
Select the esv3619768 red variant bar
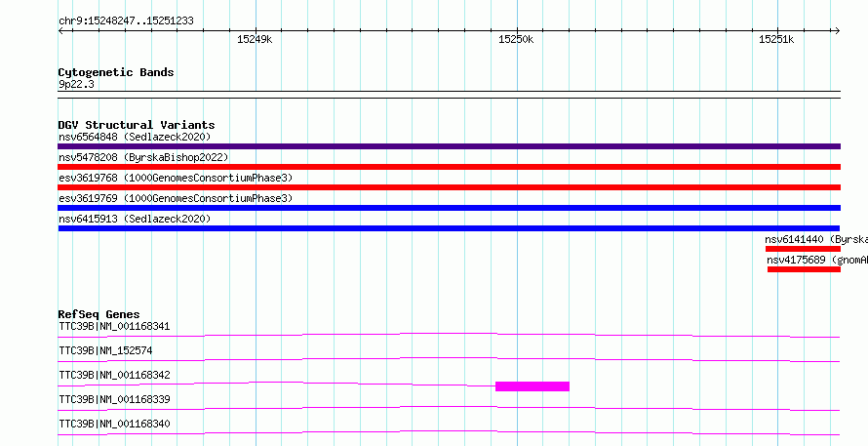pyautogui.click(x=449, y=187)
